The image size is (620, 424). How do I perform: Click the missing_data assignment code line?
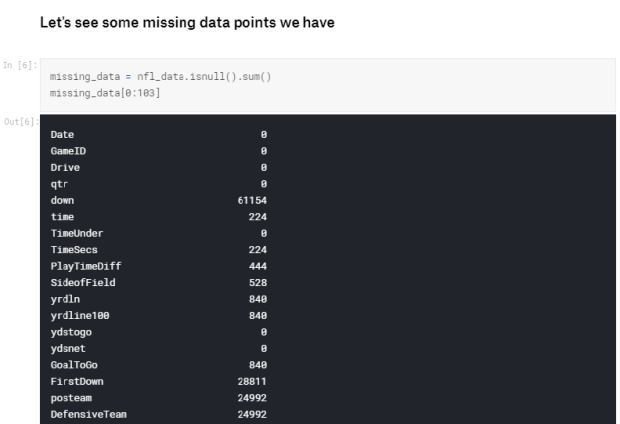pyautogui.click(x=160, y=76)
